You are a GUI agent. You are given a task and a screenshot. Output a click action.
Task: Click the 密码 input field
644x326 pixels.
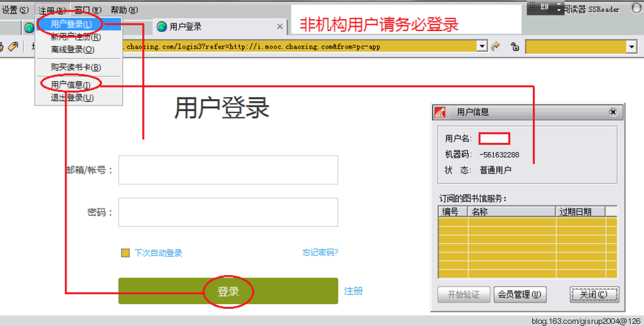click(229, 212)
